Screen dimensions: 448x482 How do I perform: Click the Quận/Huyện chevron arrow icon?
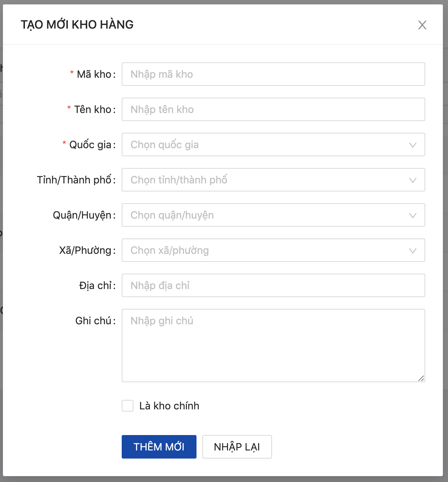click(413, 215)
